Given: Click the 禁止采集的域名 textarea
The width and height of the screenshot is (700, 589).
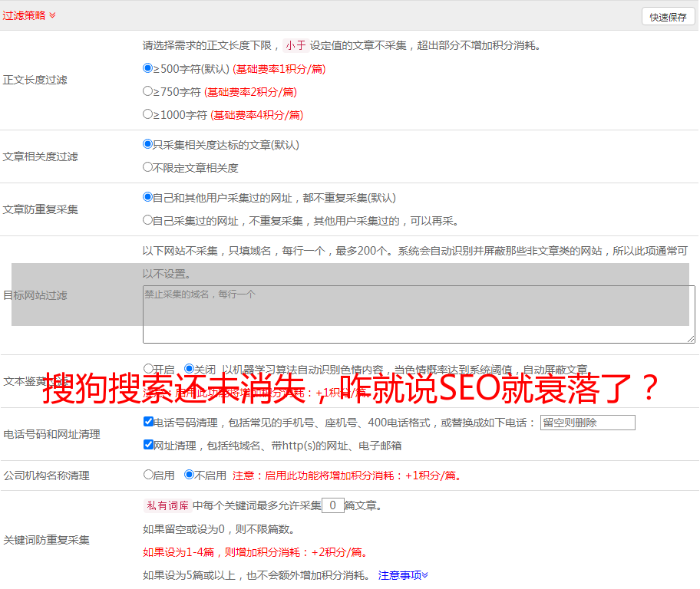Looking at the screenshot, I should [x=418, y=314].
